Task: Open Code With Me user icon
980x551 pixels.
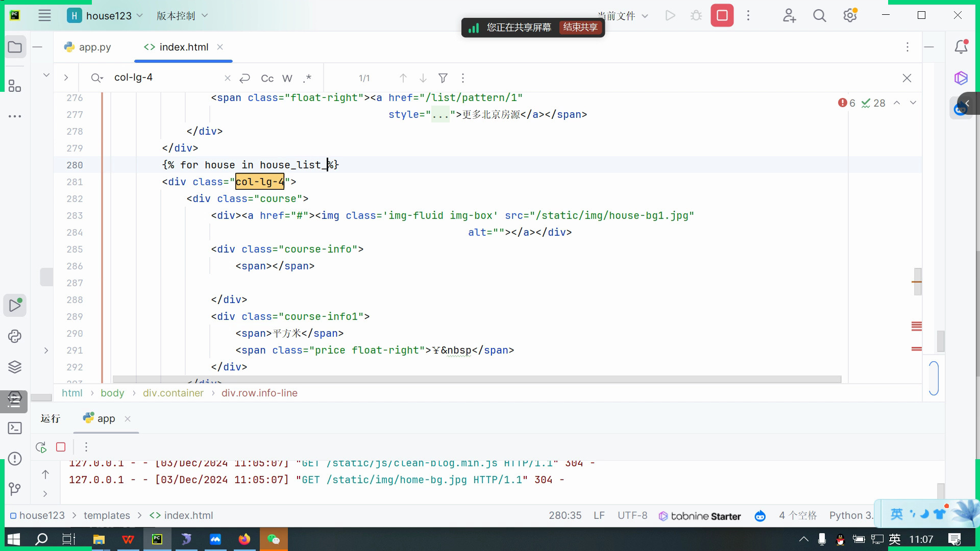Action: point(789,16)
